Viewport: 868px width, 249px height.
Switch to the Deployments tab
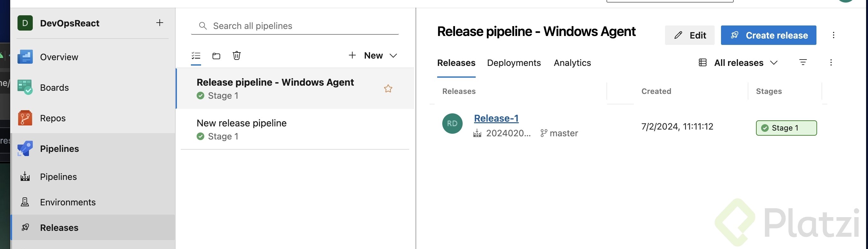(x=514, y=63)
